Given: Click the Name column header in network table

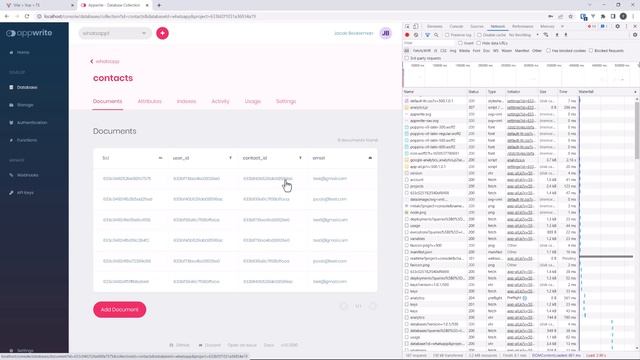Looking at the screenshot, I should coord(435,92).
